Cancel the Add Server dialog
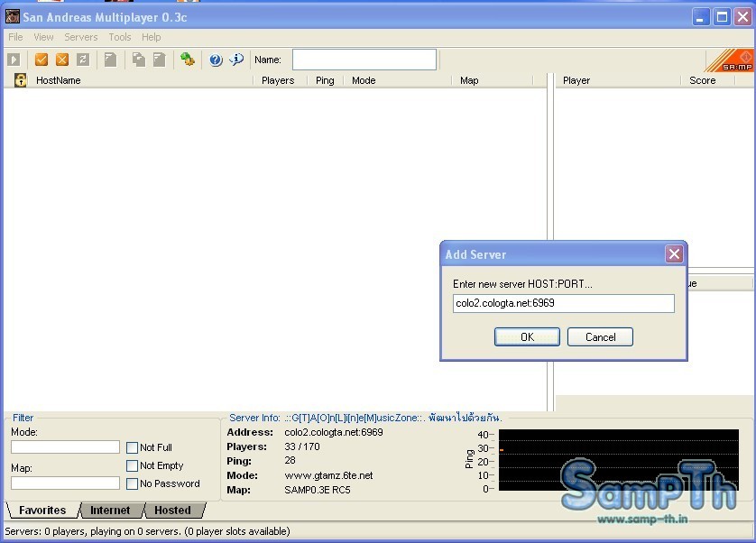 click(x=600, y=336)
